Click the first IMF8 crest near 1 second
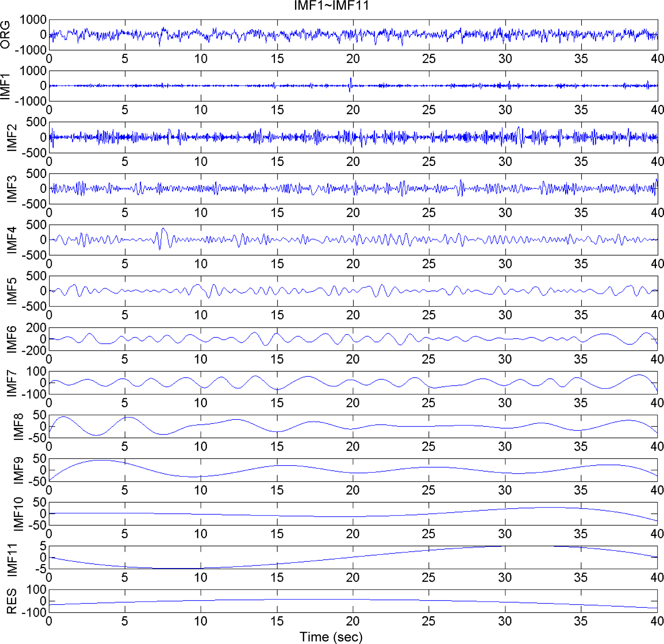The width and height of the screenshot is (664, 644). tap(63, 417)
